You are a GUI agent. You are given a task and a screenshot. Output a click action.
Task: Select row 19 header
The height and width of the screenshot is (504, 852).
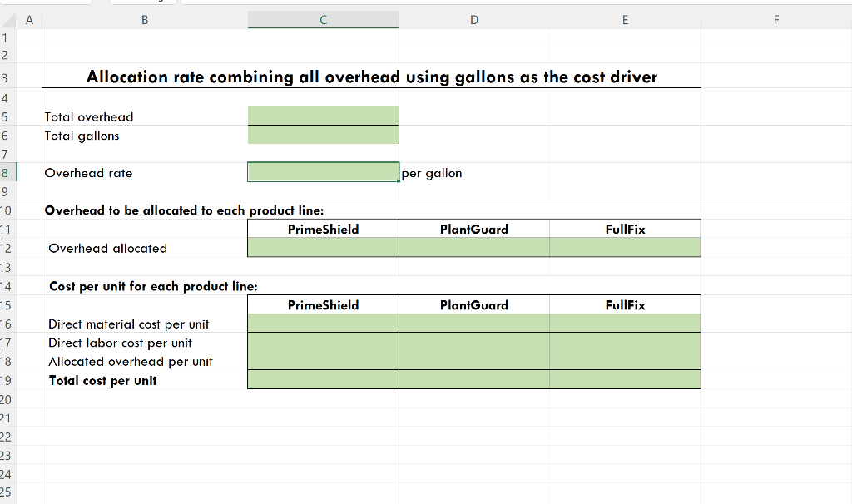click(x=8, y=380)
